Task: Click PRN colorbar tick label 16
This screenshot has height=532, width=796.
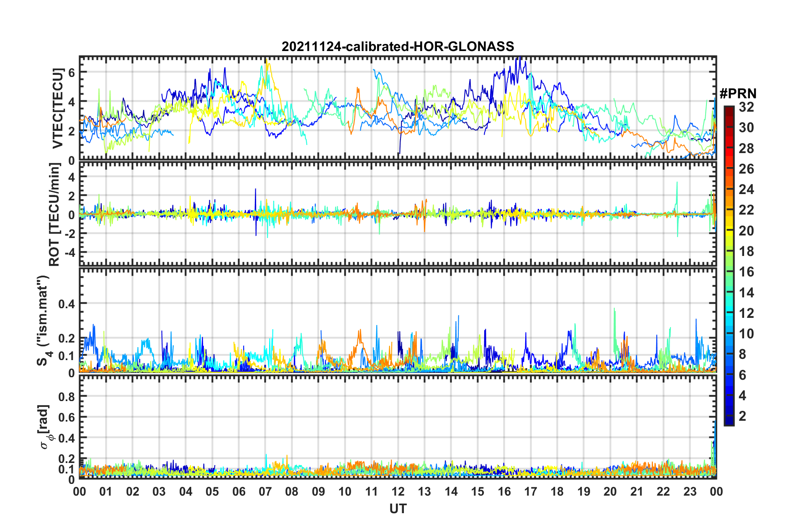Action: pyautogui.click(x=746, y=272)
